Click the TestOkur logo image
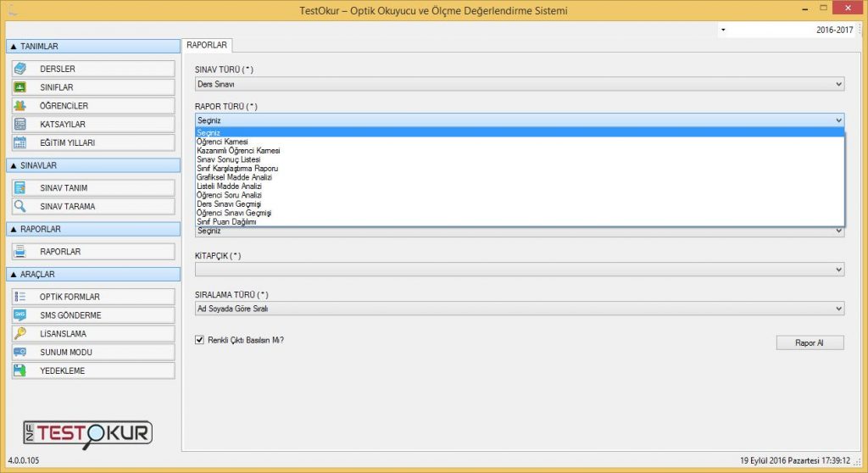The image size is (868, 473). pyautogui.click(x=87, y=435)
